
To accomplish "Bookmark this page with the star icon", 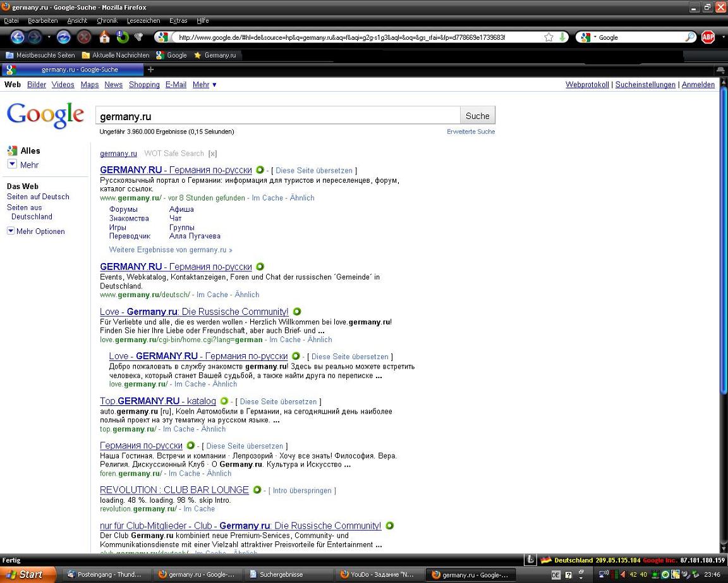I will pyautogui.click(x=549, y=37).
